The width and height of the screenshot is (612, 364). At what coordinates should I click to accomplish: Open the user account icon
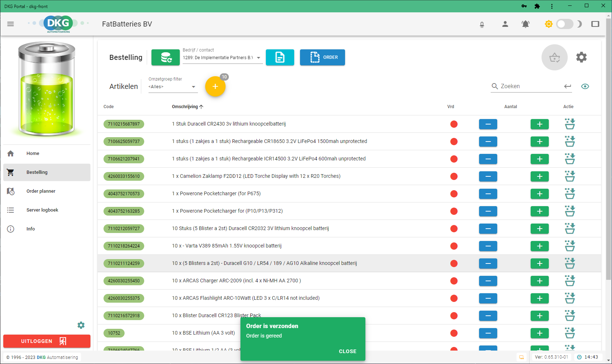[505, 24]
